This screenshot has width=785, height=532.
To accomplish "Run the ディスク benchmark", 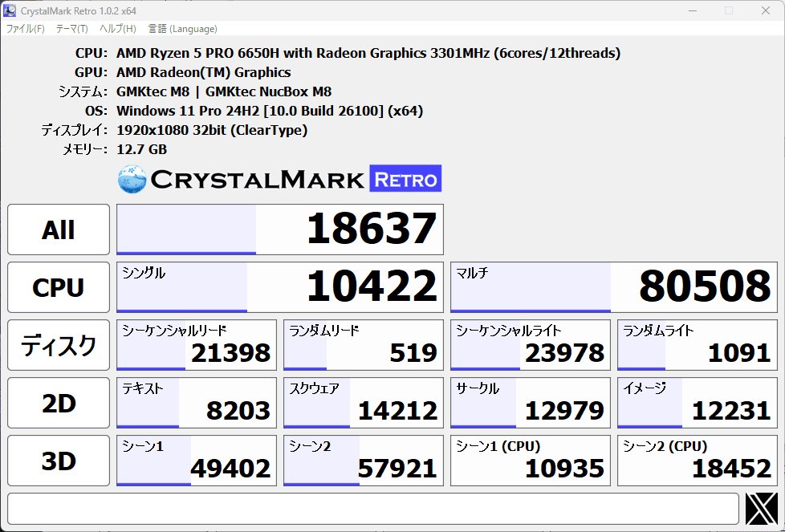I will click(x=59, y=345).
